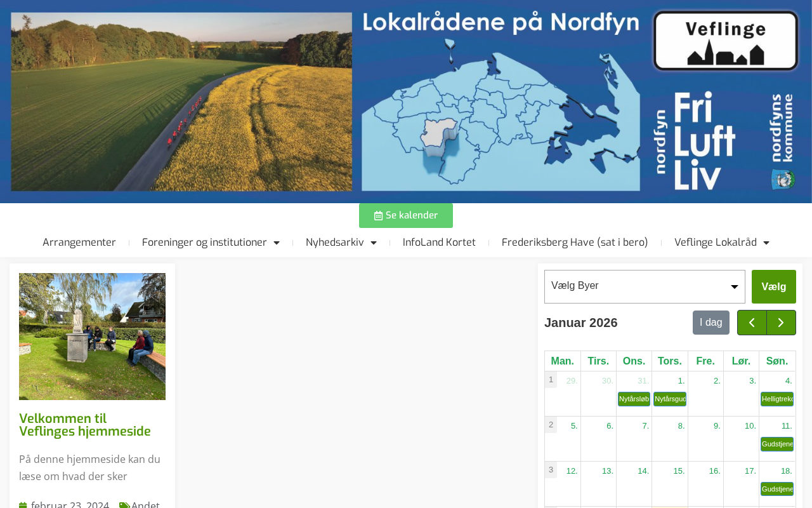The image size is (812, 508).
Task: Open the InfoLand Kortet page
Action: [x=439, y=243]
